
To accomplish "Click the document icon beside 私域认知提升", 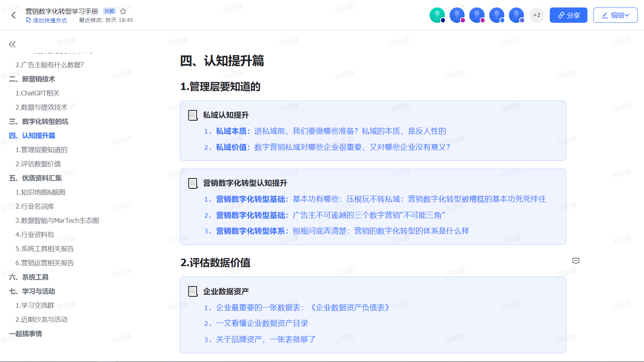I will pyautogui.click(x=193, y=115).
